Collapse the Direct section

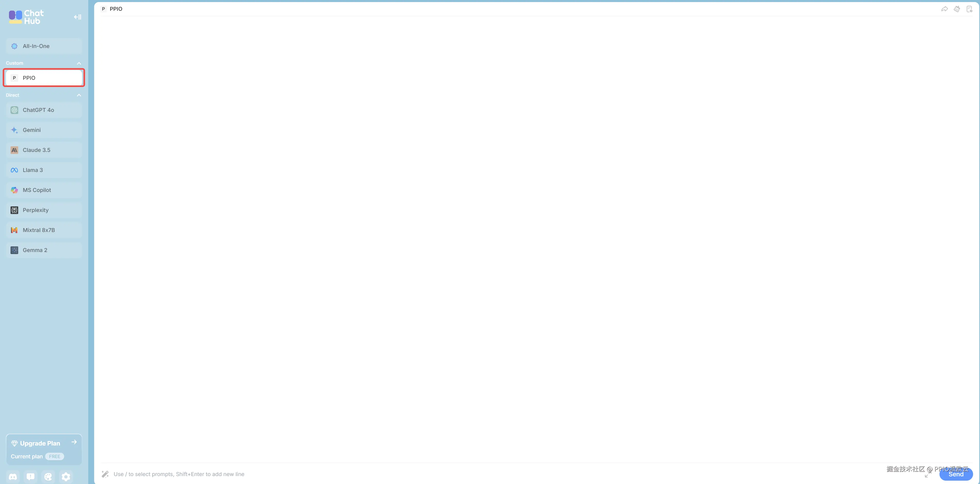(x=79, y=95)
